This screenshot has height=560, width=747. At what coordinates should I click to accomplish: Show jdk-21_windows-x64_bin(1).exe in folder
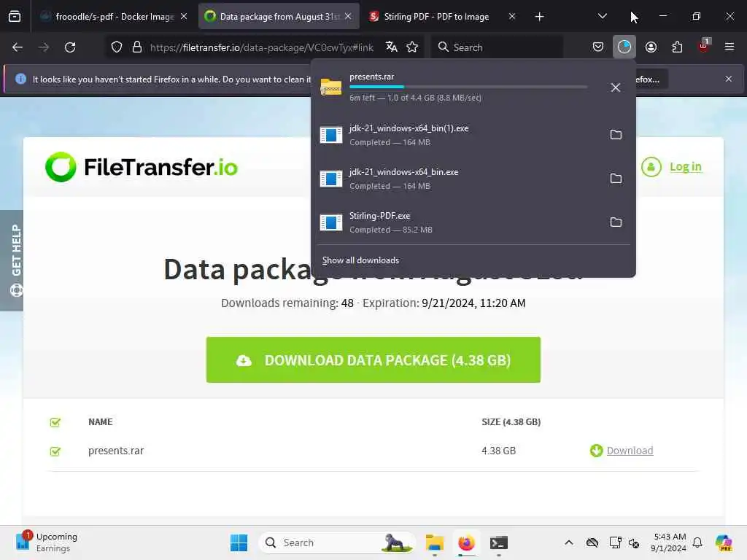[x=616, y=135]
